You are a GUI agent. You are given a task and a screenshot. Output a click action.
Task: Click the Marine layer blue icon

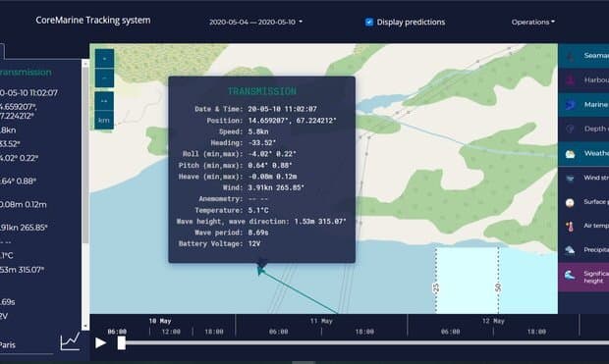pyautogui.click(x=570, y=105)
